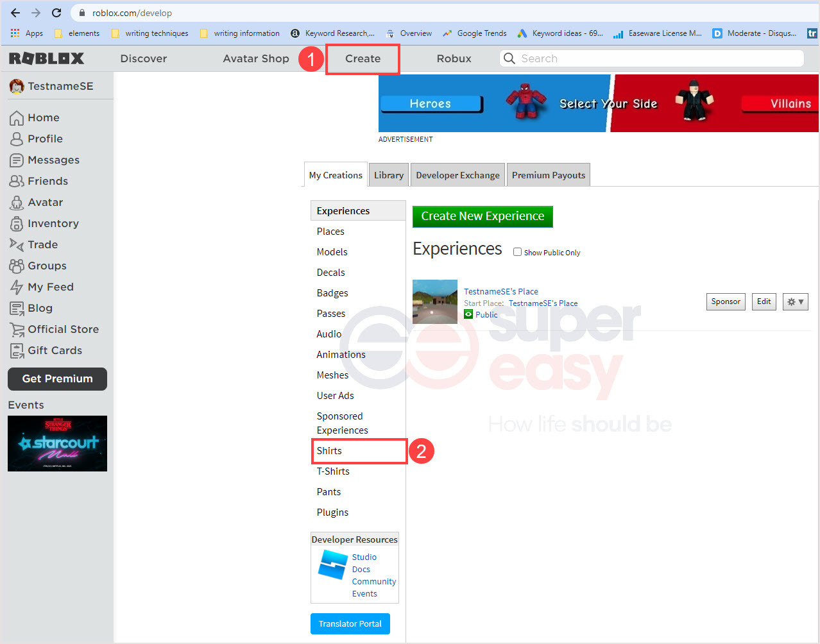
Task: Open the Discover menu
Action: [x=144, y=58]
